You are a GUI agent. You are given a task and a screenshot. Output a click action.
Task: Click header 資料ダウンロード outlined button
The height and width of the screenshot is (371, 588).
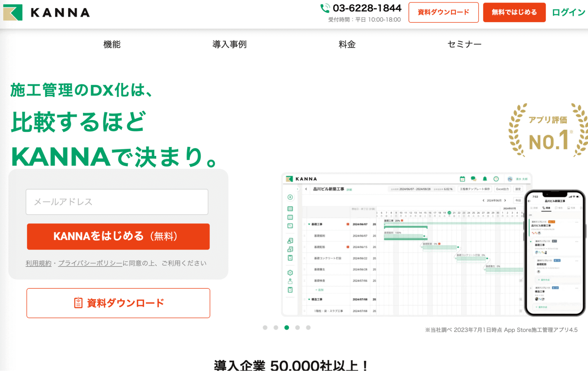(x=443, y=12)
